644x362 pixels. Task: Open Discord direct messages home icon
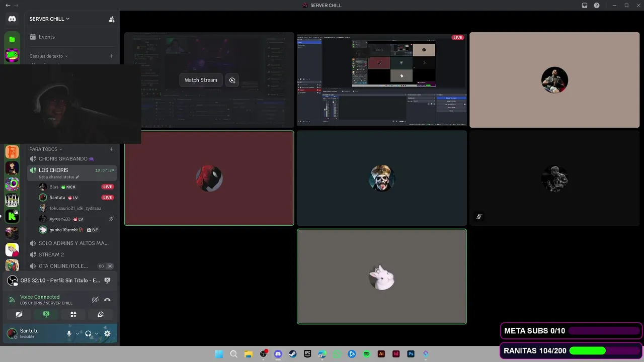coord(12,19)
